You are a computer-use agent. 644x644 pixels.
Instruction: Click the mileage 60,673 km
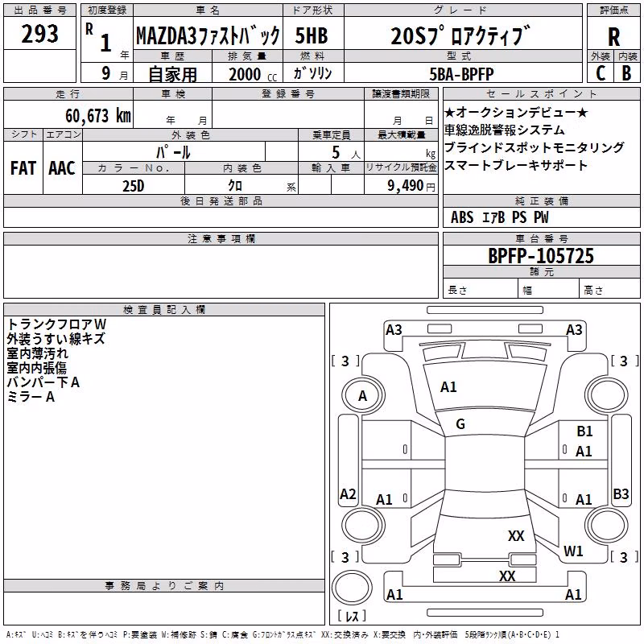[x=98, y=115]
